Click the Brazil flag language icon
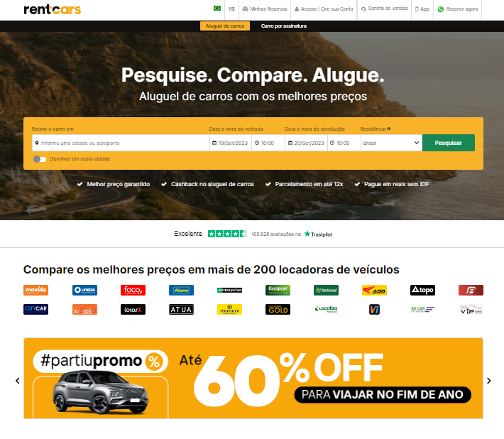This screenshot has width=504, height=439. 217,9
